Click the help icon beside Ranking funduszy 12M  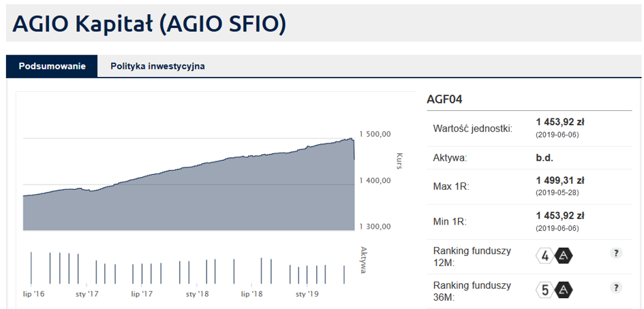point(615,253)
